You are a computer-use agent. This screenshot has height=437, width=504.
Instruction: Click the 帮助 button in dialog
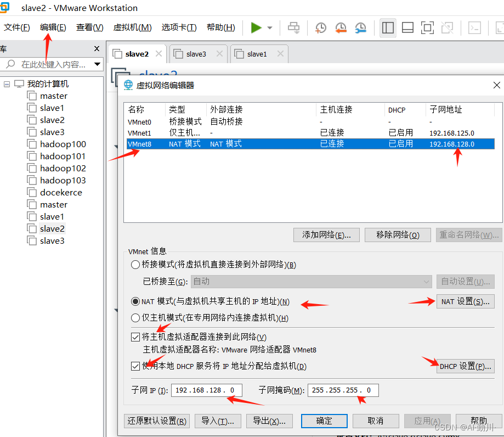coord(479,421)
